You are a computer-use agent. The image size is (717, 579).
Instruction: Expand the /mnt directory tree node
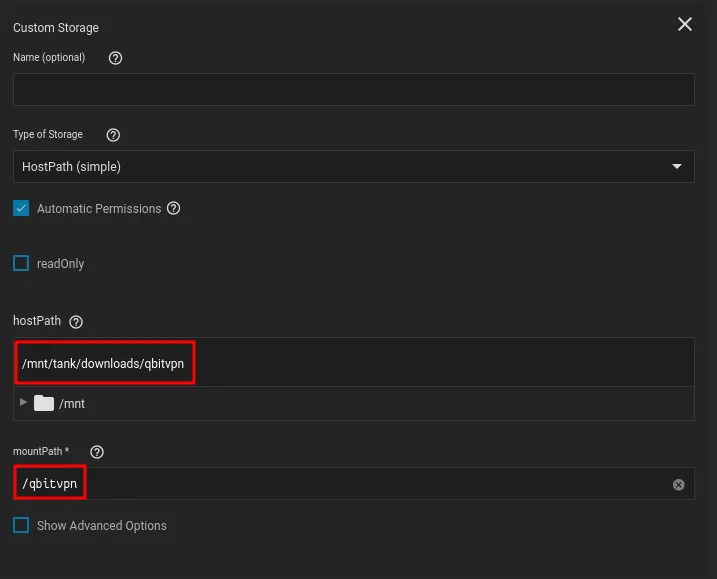click(x=23, y=402)
